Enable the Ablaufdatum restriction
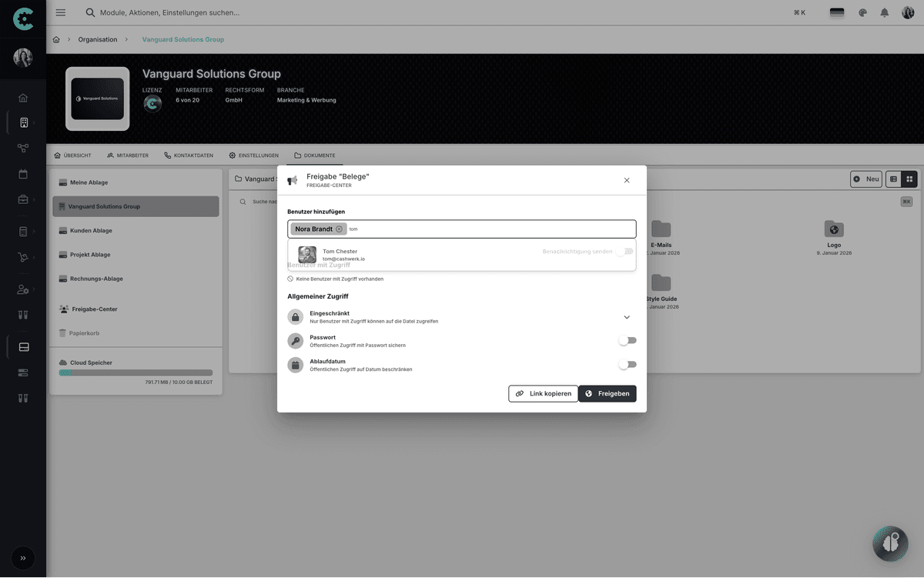Image resolution: width=924 pixels, height=578 pixels. click(628, 364)
